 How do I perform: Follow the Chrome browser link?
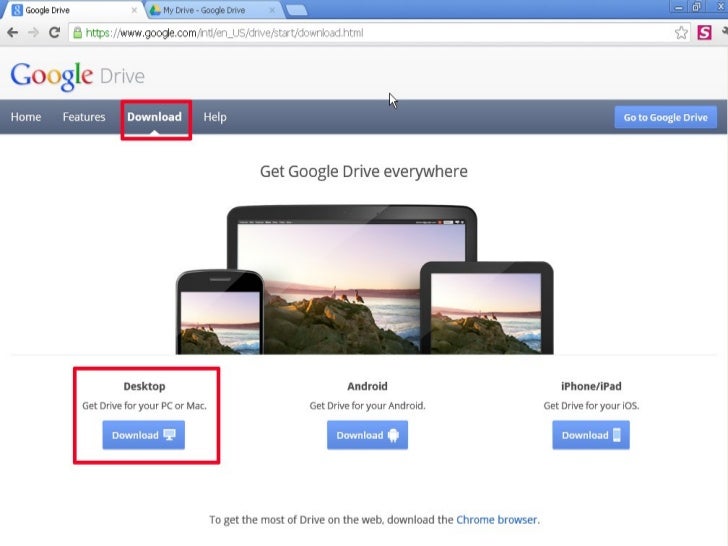point(496,520)
